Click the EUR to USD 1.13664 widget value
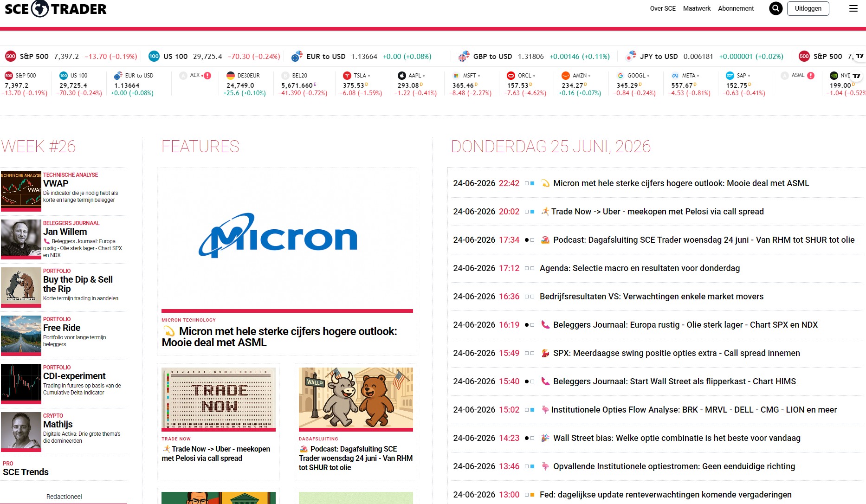Screen dimensions: 866x504 [127, 85]
